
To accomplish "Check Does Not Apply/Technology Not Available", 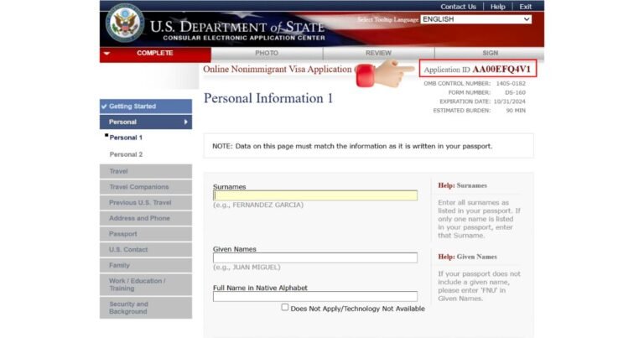I will pos(284,307).
